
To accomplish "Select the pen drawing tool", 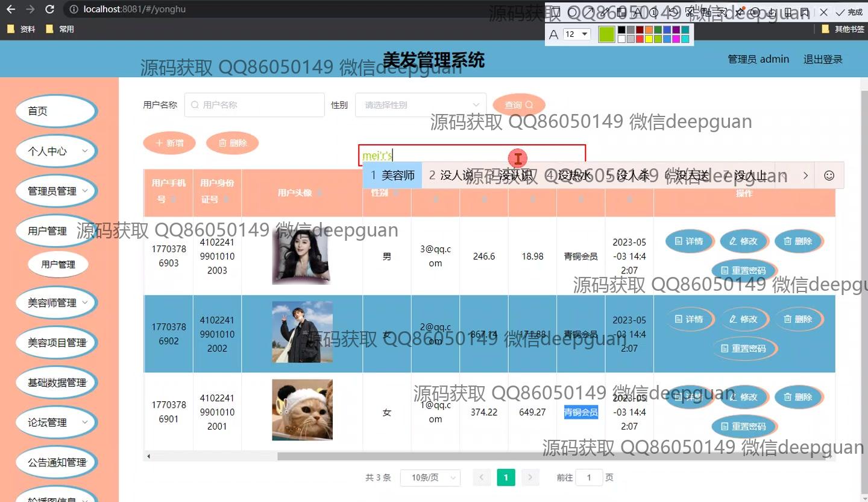I will point(605,12).
